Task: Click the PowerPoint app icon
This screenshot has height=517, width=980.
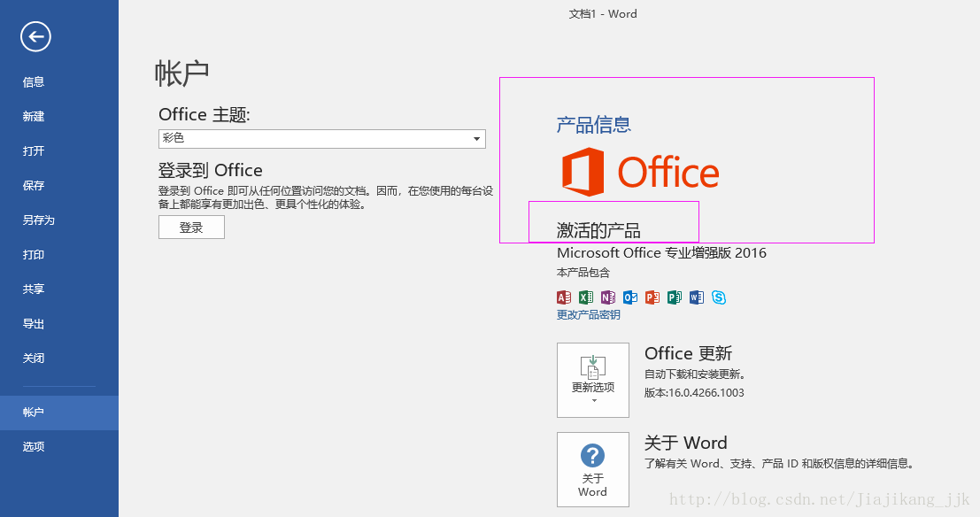Action: click(652, 297)
